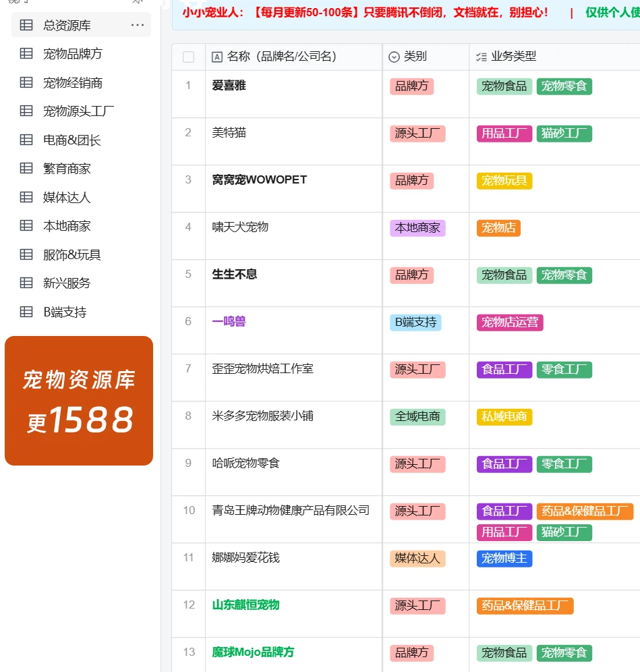Open the 类别 column header
The height and width of the screenshot is (672, 640).
[x=426, y=57]
